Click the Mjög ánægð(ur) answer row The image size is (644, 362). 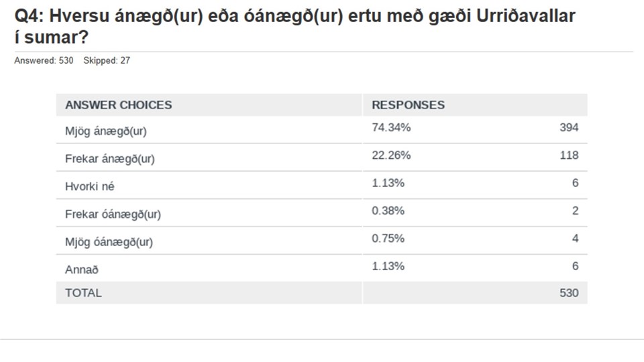coord(321,129)
